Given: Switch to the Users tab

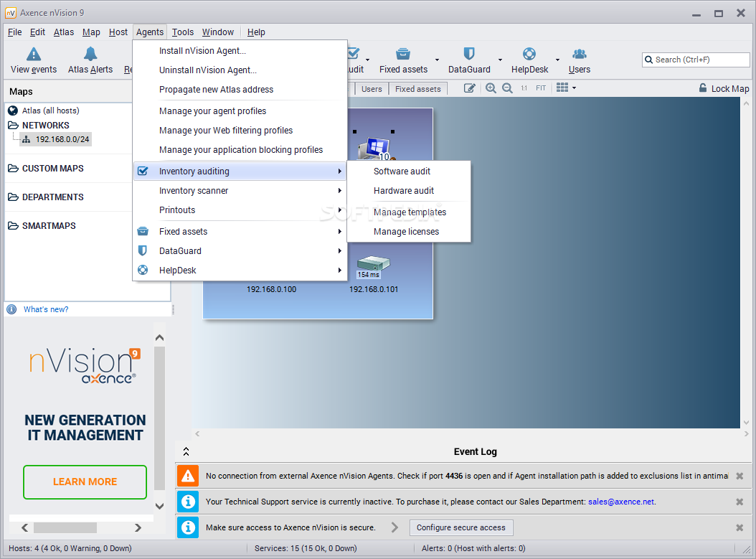Looking at the screenshot, I should pos(372,89).
